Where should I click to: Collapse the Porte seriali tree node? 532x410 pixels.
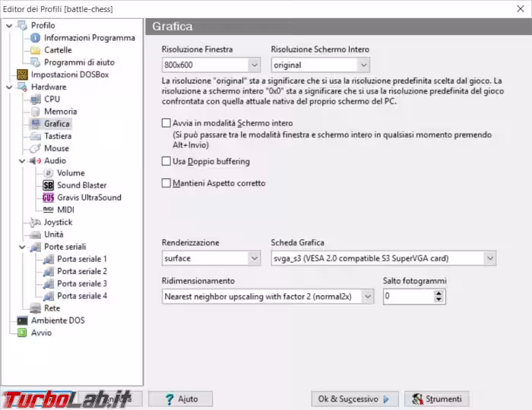22,247
